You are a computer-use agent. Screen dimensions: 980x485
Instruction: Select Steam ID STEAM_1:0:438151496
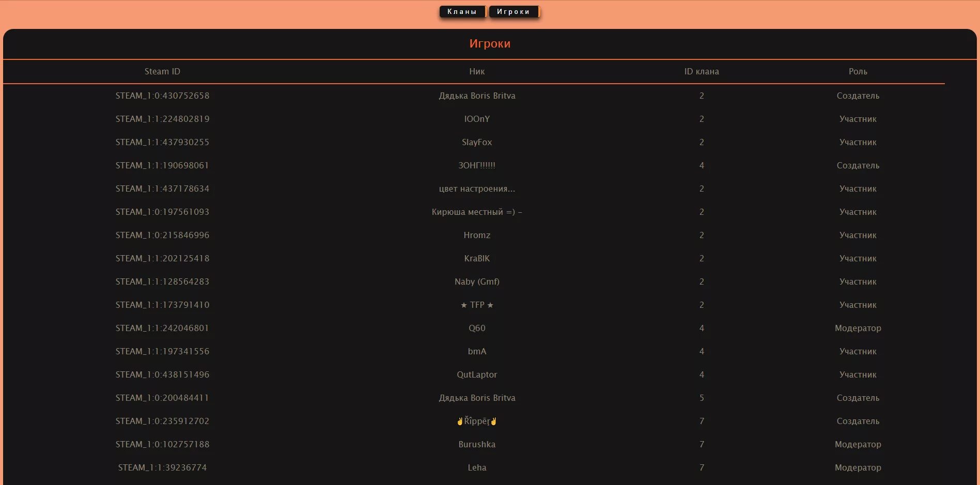162,374
